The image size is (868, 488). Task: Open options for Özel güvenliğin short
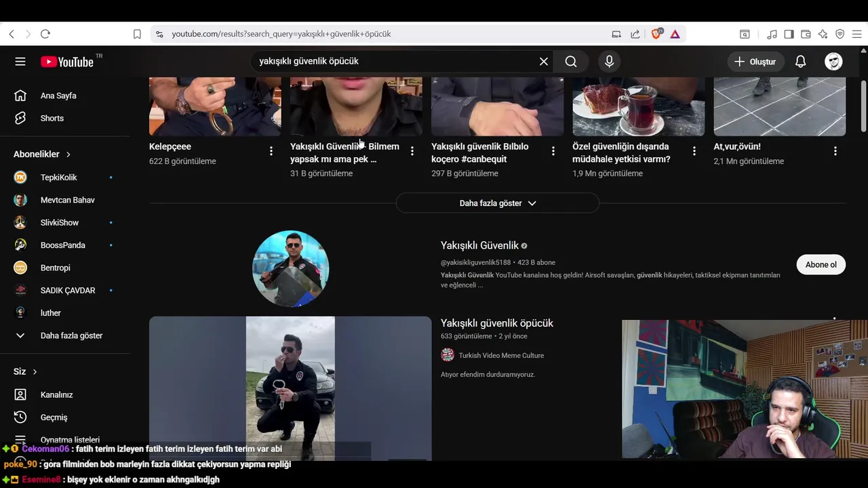694,151
